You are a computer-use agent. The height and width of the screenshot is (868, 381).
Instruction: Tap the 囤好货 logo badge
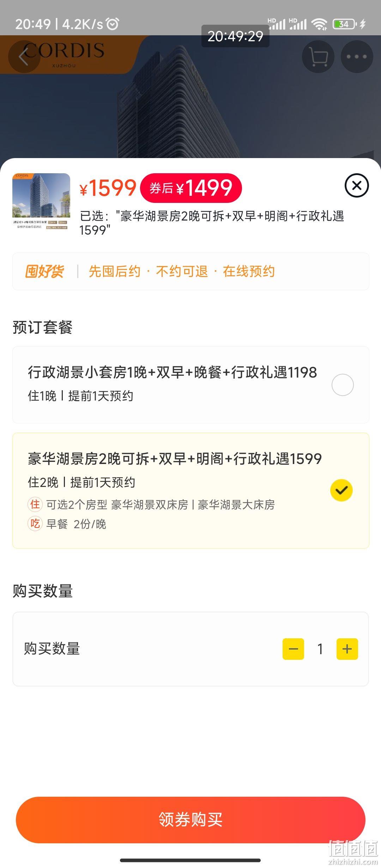(44, 271)
